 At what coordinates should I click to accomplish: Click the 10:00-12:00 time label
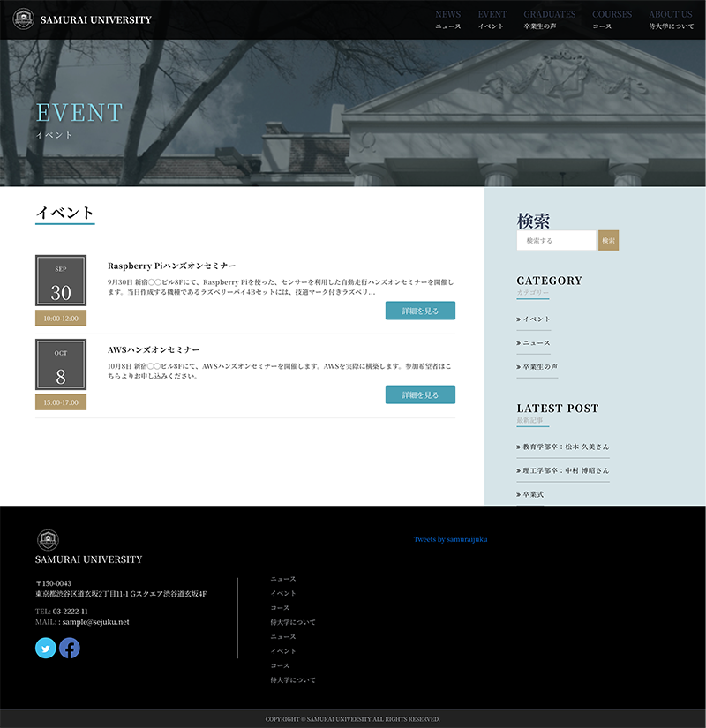61,319
